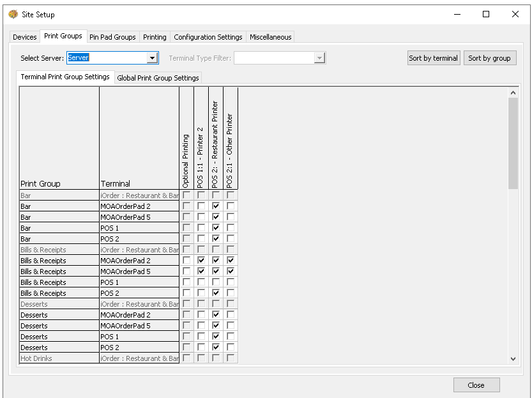532x398 pixels.
Task: Enable Optional Printing for Bar POS 1
Action: pyautogui.click(x=186, y=228)
